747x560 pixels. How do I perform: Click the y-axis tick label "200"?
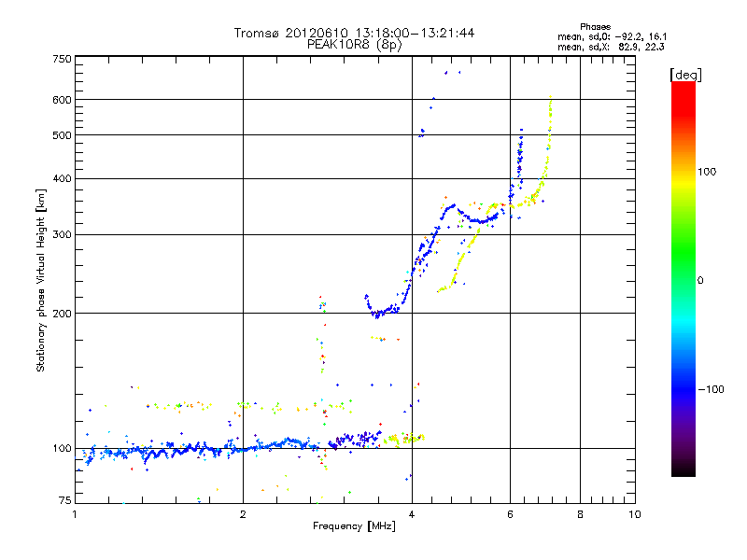coord(63,314)
